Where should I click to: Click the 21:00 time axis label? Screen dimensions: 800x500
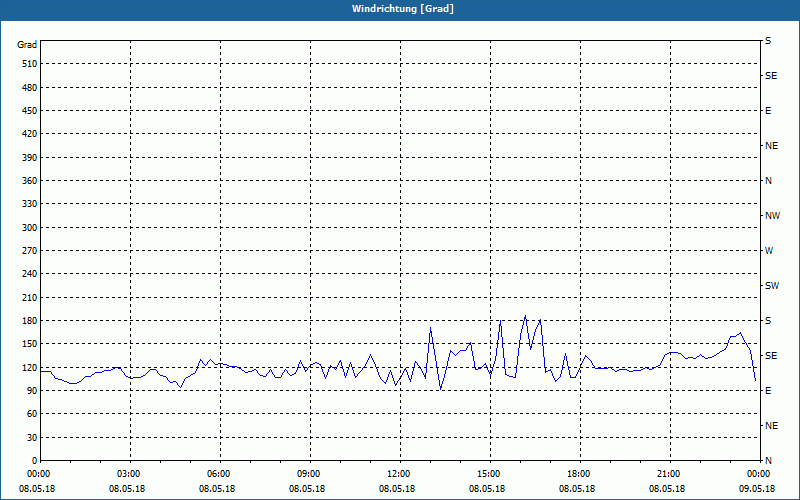click(670, 473)
